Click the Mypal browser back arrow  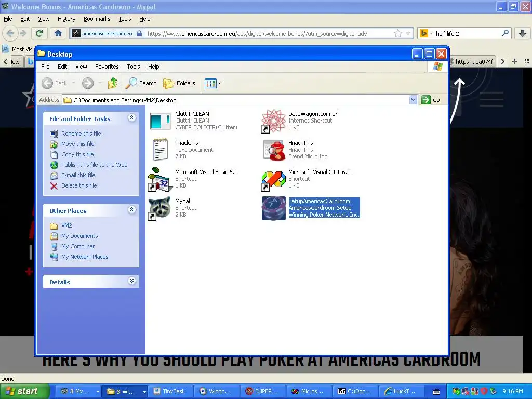pyautogui.click(x=10, y=33)
